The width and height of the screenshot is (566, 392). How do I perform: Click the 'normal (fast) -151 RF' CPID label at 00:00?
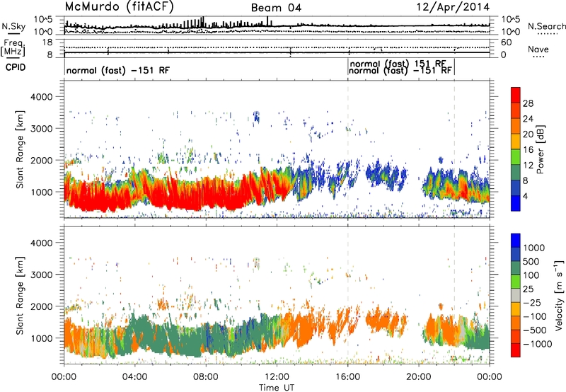(x=117, y=70)
